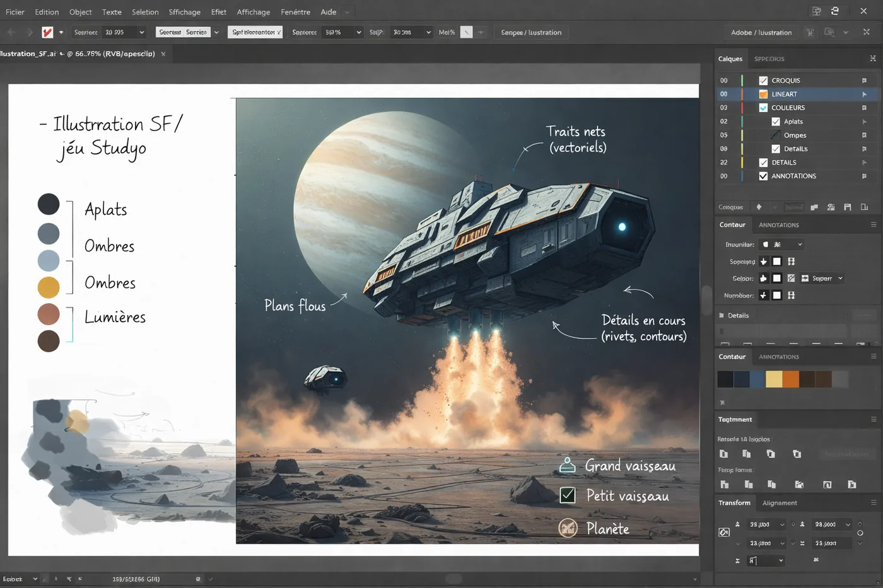Click the constrain proportions icon in Transform panel
Screen dimensions: 883x588
point(724,533)
